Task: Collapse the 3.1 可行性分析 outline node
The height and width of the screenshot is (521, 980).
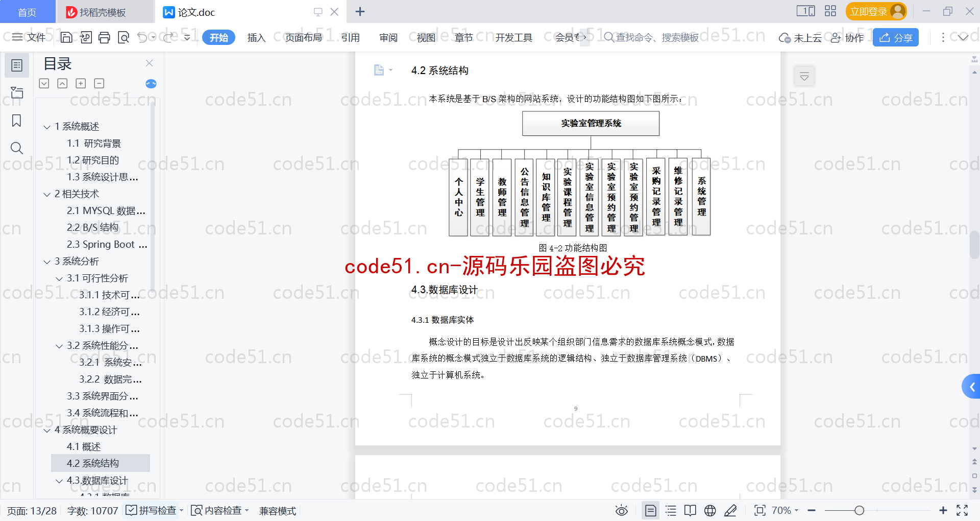Action: tap(59, 278)
